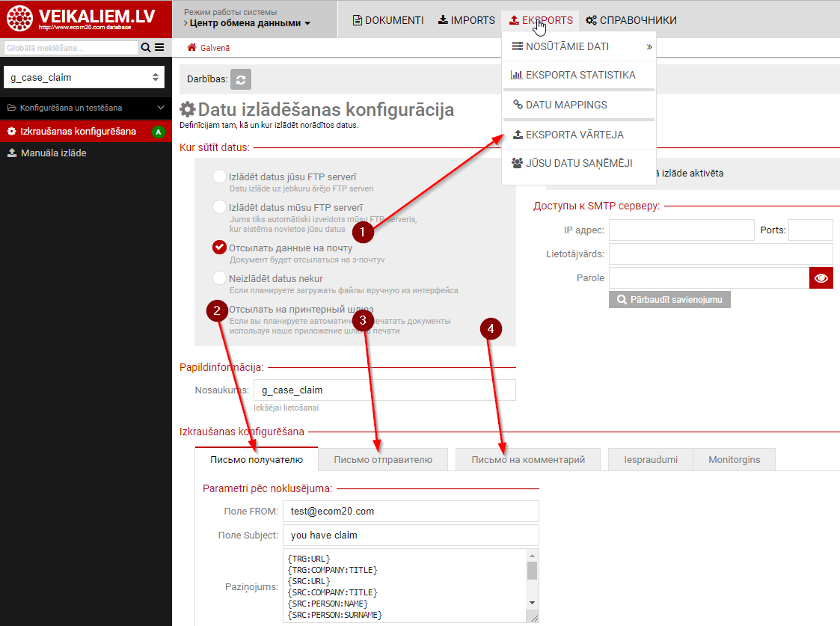Click the refresh icon next to Darbības

(x=241, y=79)
